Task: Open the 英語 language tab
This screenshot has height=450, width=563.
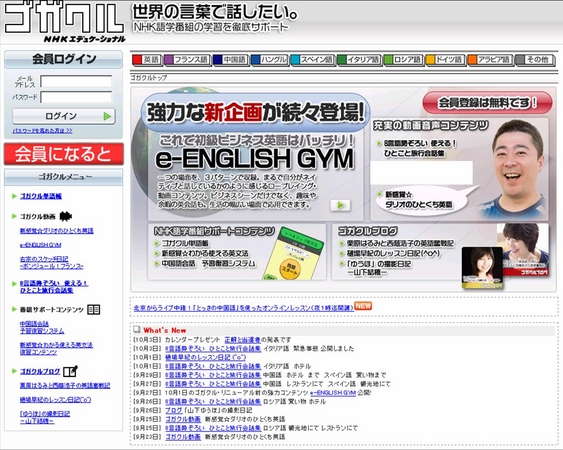Action: [x=147, y=60]
